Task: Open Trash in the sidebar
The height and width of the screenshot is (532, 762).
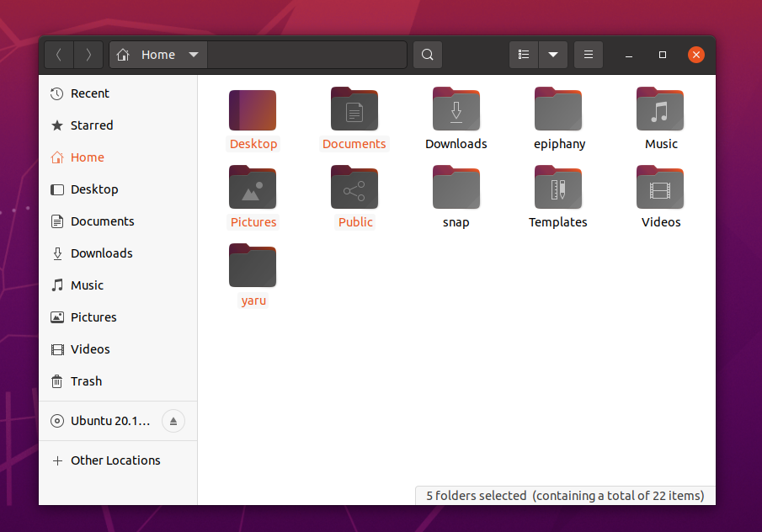Action: click(x=118, y=381)
